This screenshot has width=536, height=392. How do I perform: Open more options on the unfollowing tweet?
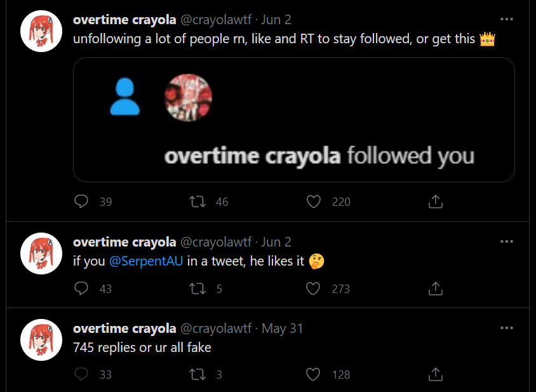point(506,19)
